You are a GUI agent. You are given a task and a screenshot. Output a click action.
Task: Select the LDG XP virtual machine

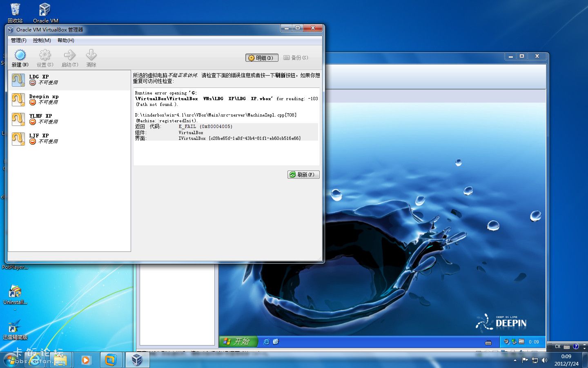[69, 80]
